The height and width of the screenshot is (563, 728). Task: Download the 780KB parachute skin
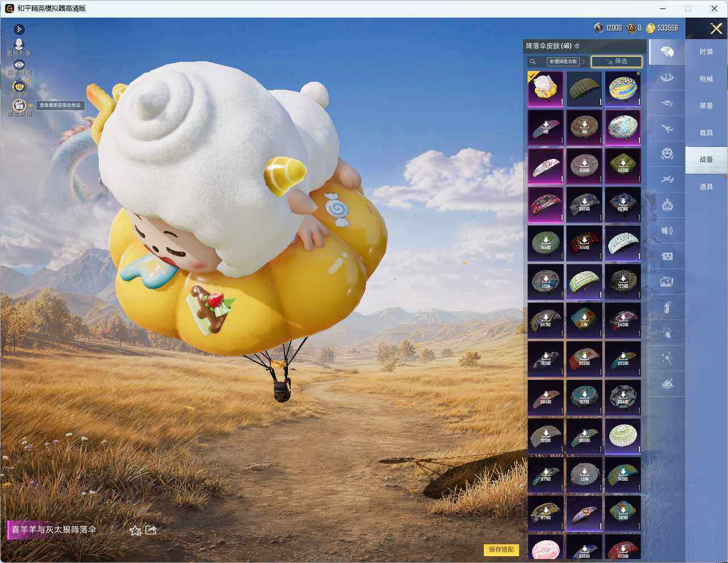click(546, 359)
